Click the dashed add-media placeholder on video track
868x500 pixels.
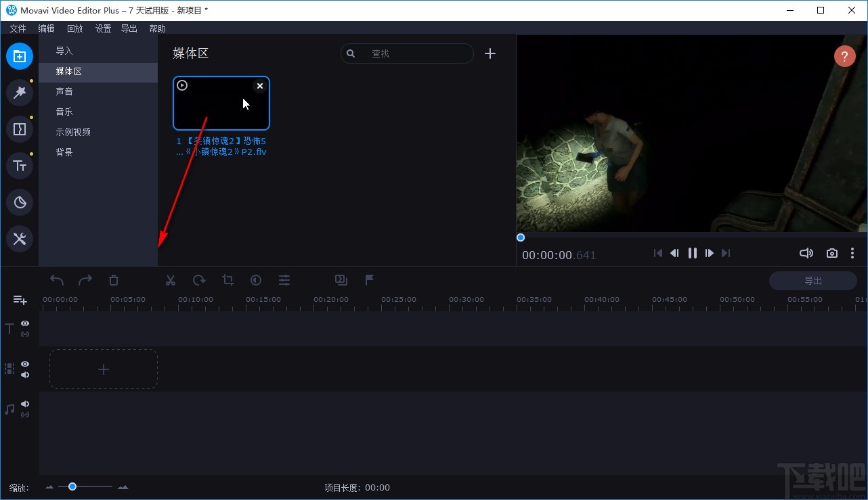[104, 369]
